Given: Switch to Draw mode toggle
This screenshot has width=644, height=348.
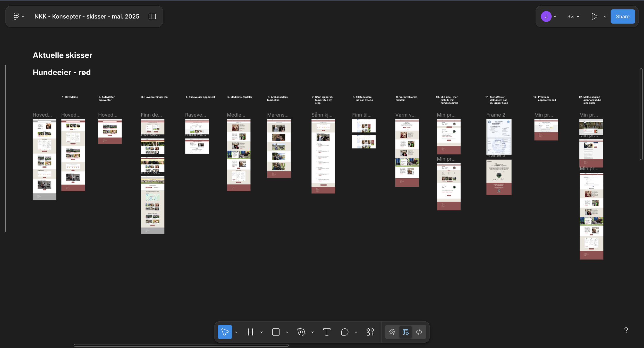Looking at the screenshot, I should click(392, 332).
